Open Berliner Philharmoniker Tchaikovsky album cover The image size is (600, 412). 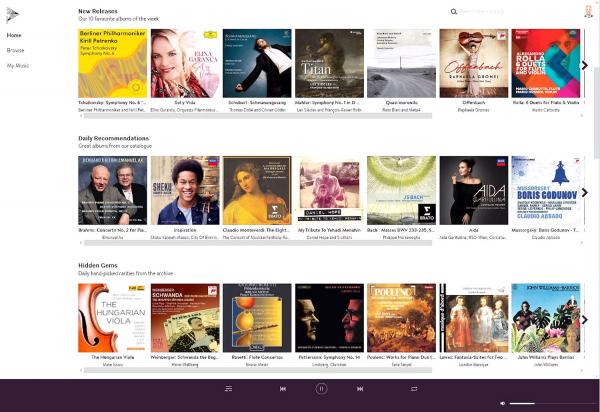click(112, 63)
